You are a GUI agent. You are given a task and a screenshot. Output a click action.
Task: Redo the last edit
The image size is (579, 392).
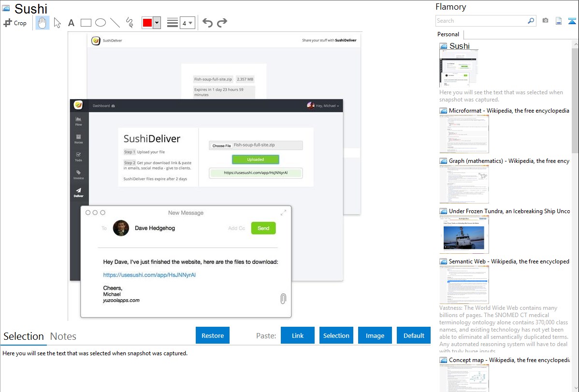(222, 23)
